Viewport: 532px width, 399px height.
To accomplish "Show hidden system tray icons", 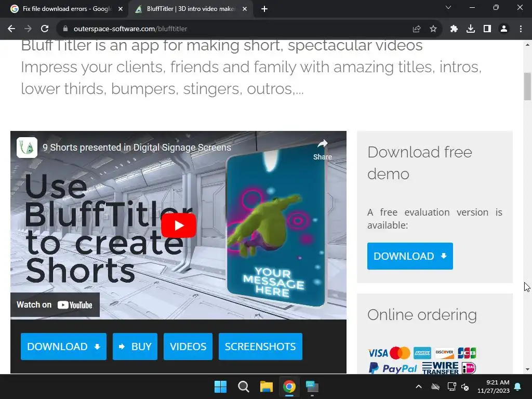I will [x=419, y=387].
